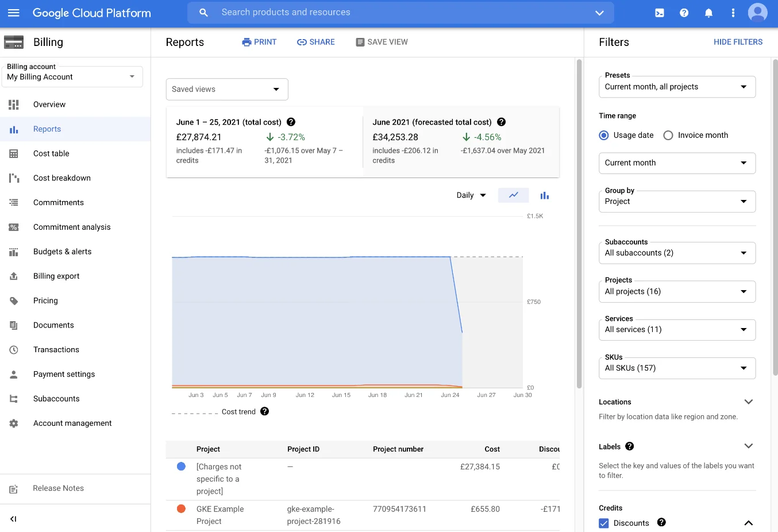778x532 pixels.
Task: Click the SHARE button
Action: coord(316,42)
